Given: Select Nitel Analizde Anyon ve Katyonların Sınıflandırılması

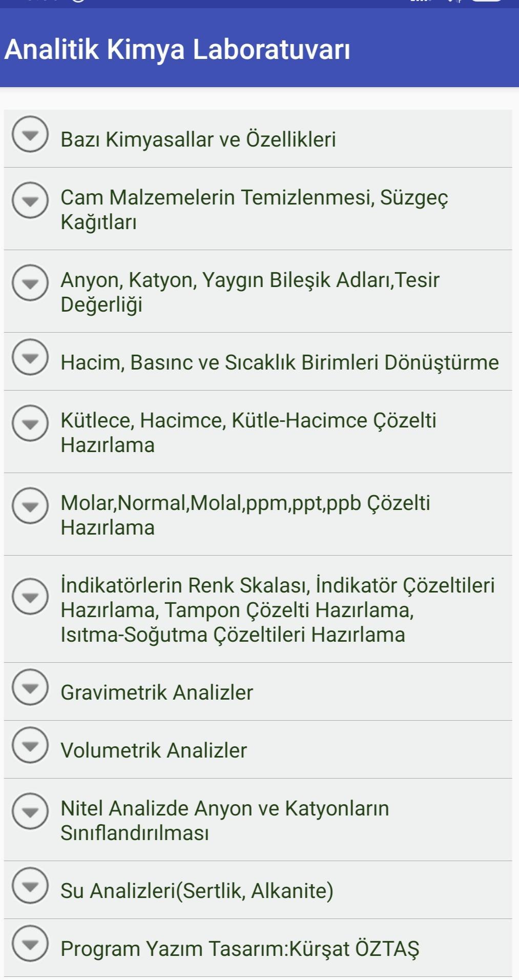Looking at the screenshot, I should pos(258,820).
